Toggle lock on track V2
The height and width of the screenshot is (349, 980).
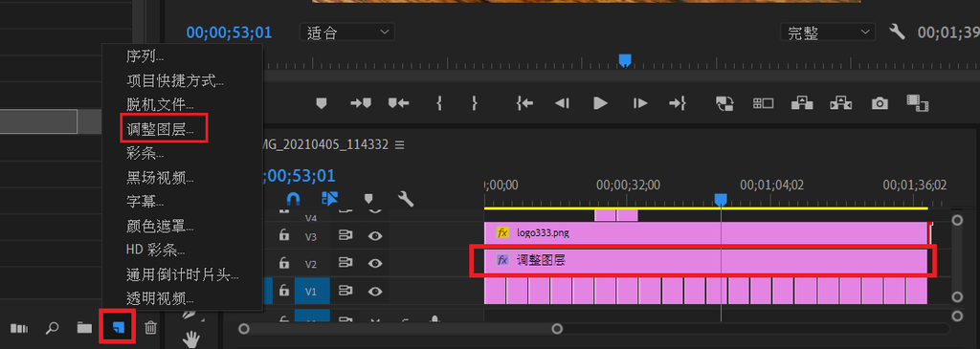pos(283,263)
